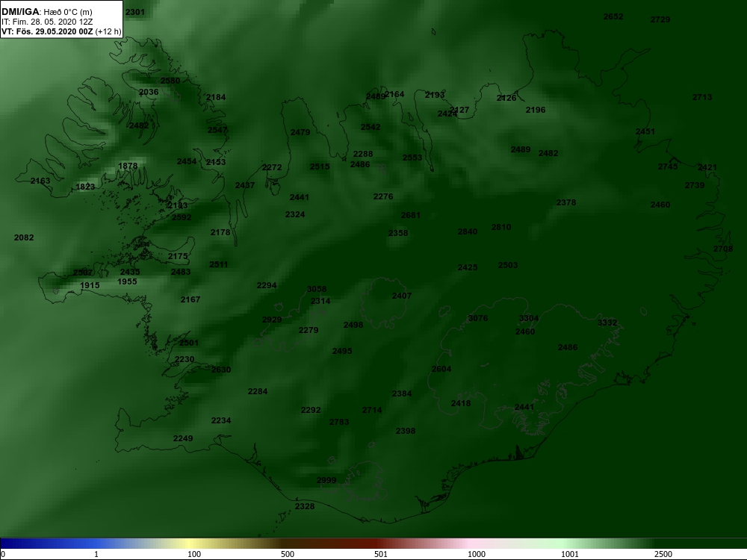
Task: Click the 2167 height label
Action: tap(190, 299)
